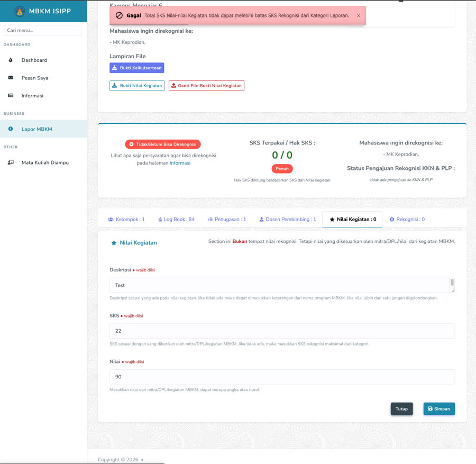
Task: Go to the Dosen Pembimbing tab
Action: tap(288, 220)
